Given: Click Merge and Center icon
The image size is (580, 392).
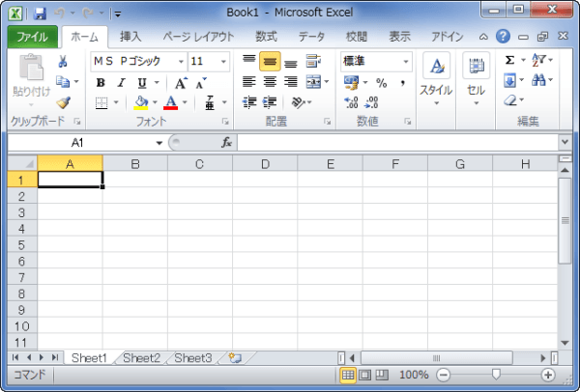Looking at the screenshot, I should coord(313,82).
